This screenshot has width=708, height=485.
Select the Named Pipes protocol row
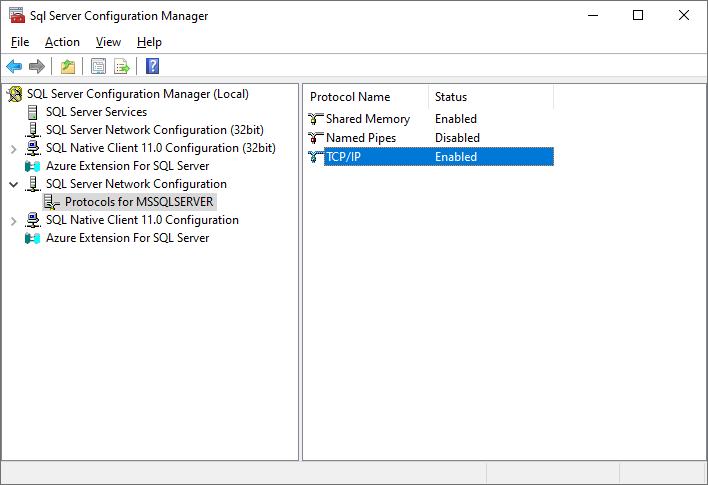pos(431,138)
